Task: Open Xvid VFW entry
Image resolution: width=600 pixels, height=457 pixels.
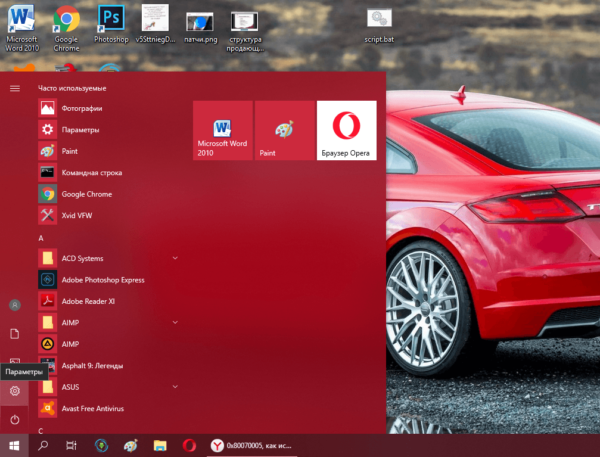Action: 109,215
